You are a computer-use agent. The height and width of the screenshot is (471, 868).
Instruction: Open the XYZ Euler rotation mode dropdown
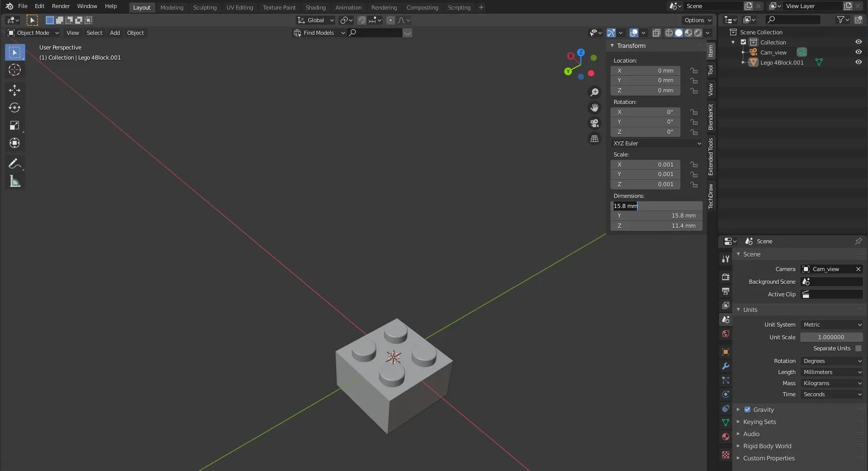coord(657,143)
